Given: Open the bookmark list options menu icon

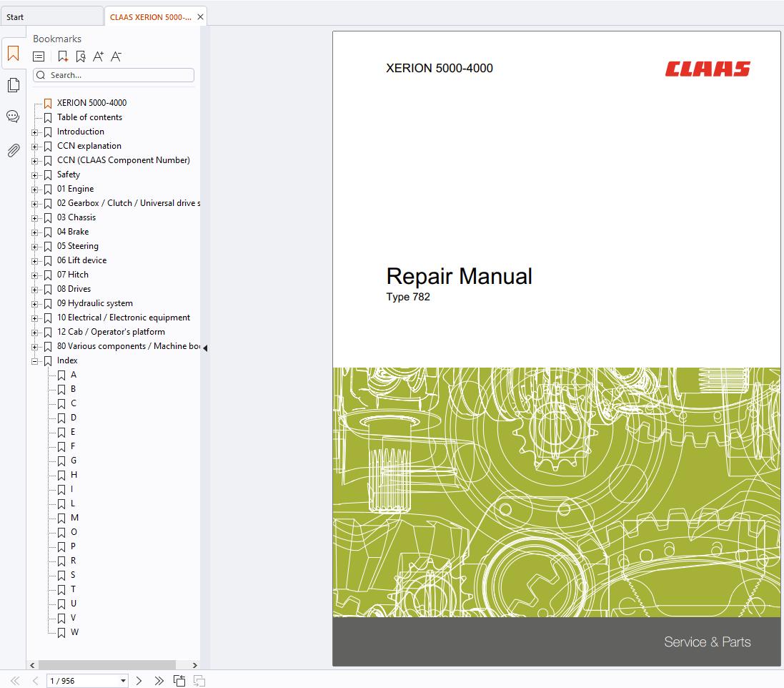Looking at the screenshot, I should tap(39, 56).
